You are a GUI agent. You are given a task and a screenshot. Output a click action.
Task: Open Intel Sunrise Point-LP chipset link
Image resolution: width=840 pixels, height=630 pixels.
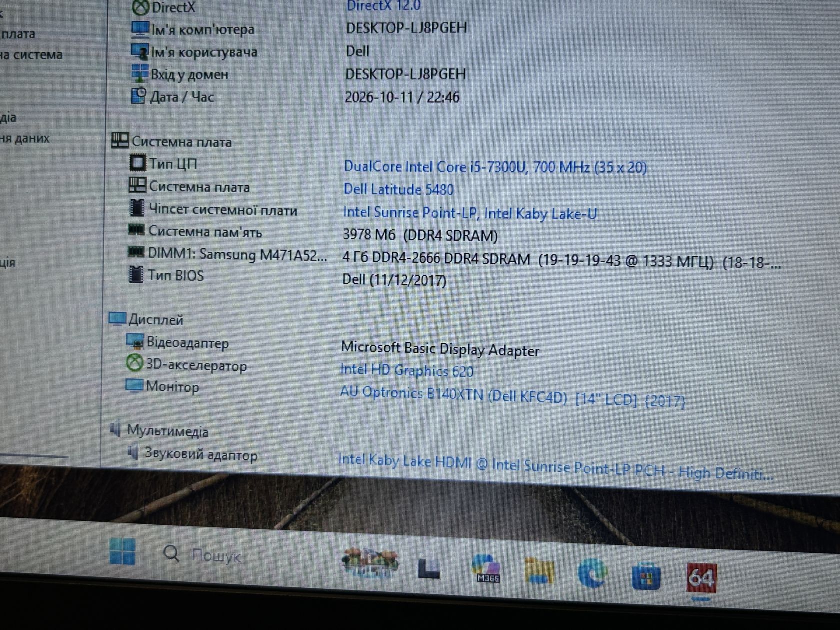click(470, 213)
